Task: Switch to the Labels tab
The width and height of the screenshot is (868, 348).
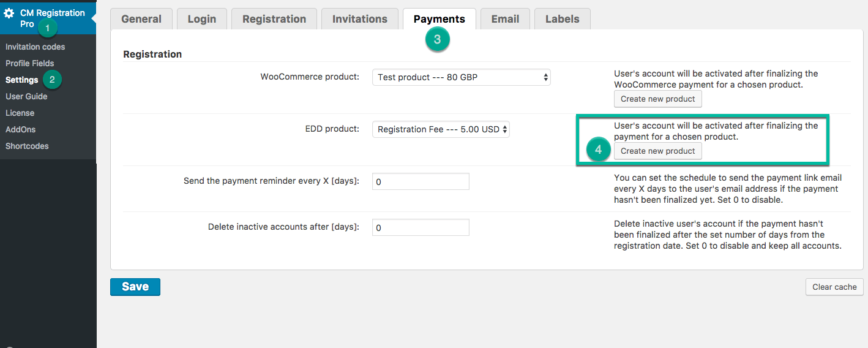Action: (562, 19)
